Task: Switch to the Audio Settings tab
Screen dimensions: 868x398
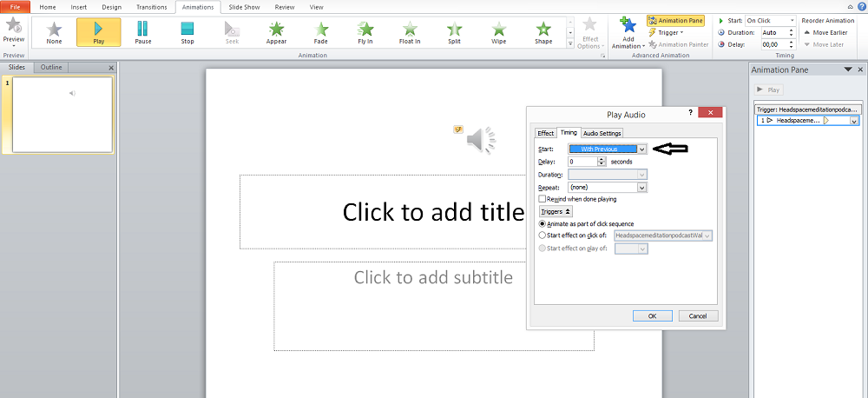Action: [602, 133]
